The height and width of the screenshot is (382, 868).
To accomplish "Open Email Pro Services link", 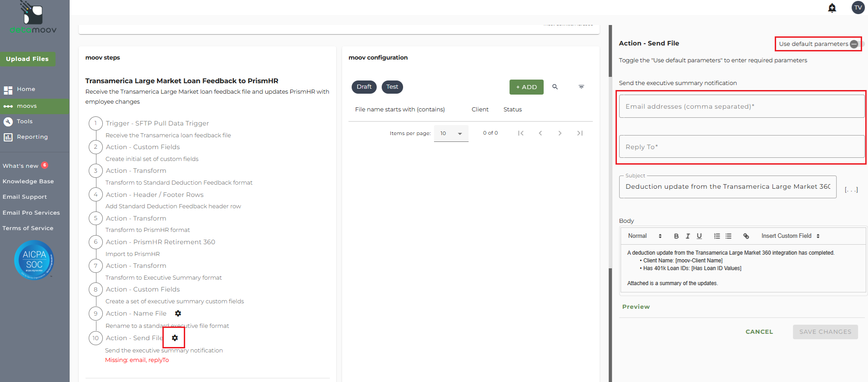I will click(31, 213).
